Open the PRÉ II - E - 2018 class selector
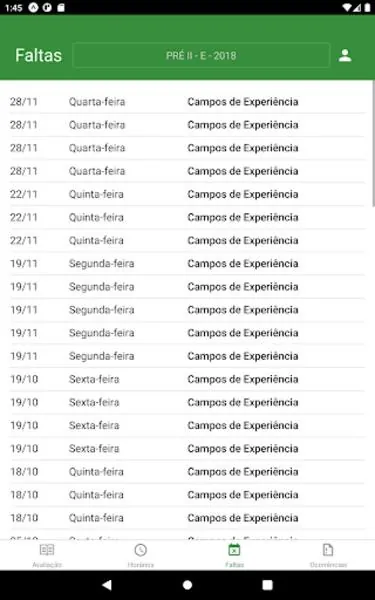Image resolution: width=375 pixels, height=600 pixels. coord(201,55)
